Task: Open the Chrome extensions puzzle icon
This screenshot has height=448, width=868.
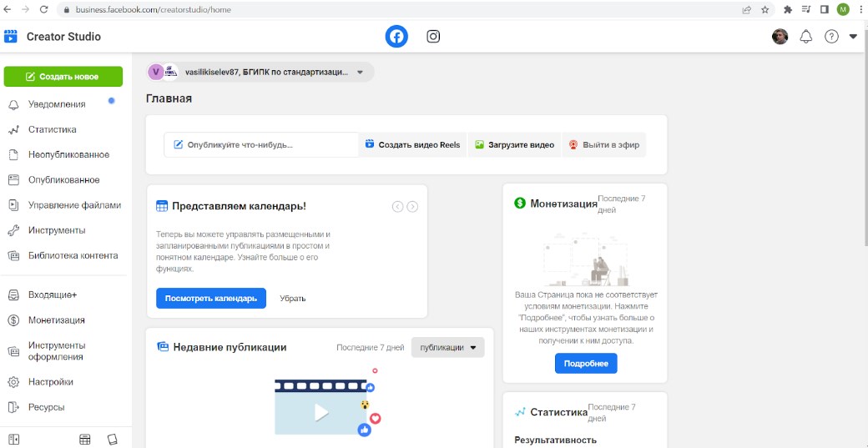Action: click(x=788, y=10)
